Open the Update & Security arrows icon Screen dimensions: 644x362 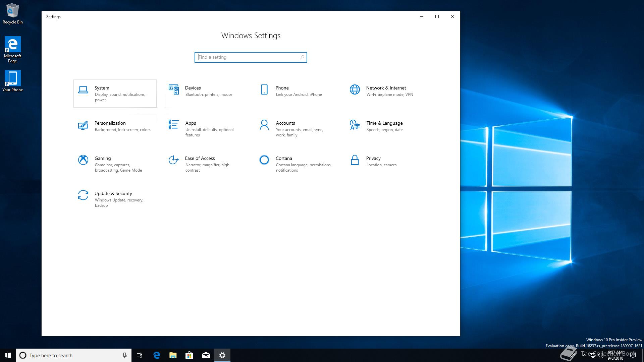tap(83, 195)
